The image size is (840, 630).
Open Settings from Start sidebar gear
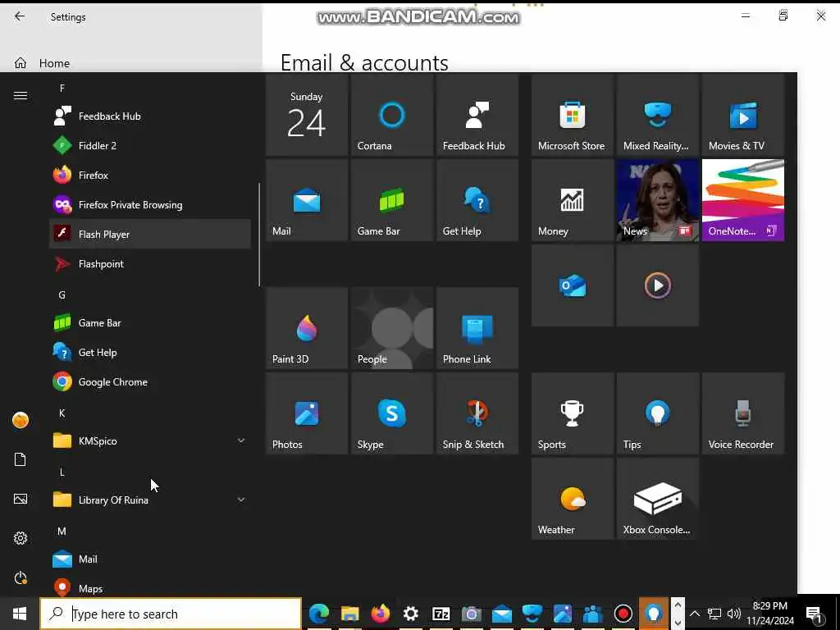[21, 538]
